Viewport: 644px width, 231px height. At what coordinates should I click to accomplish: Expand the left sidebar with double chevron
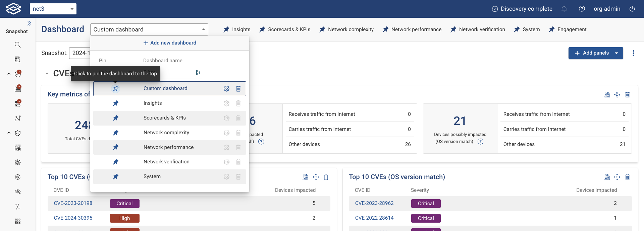[x=30, y=23]
